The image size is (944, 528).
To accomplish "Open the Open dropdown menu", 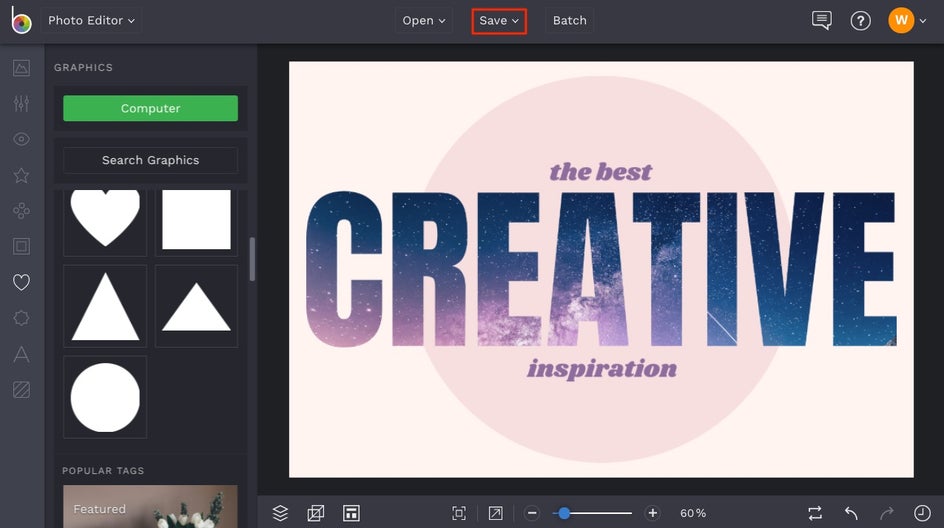I will point(424,20).
